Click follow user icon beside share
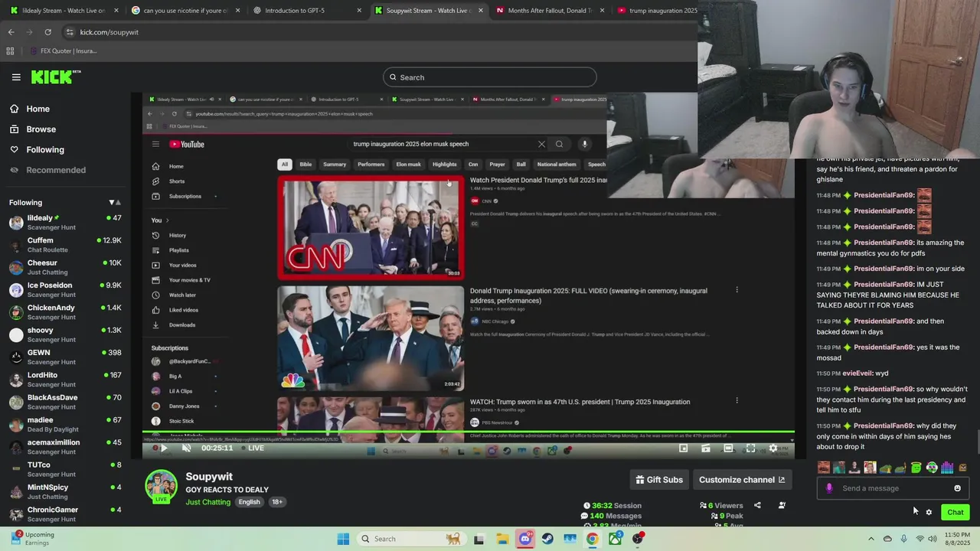Screen dimensions: 980x551 (x=782, y=505)
